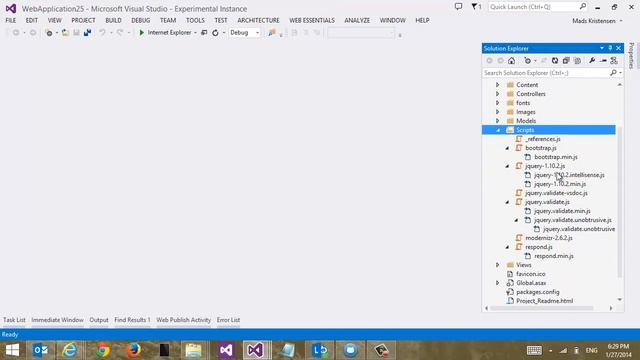
Task: Collapse the Scripts folder
Action: coord(498,130)
